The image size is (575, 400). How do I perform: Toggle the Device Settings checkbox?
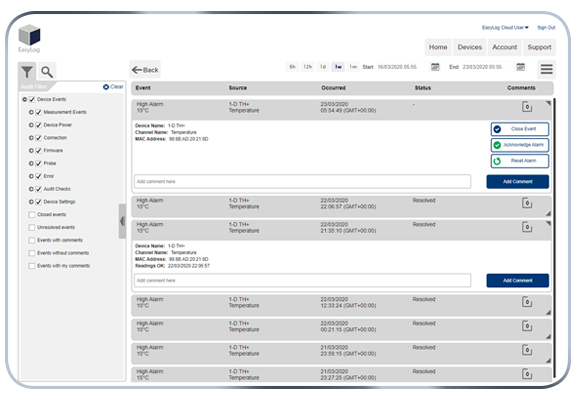click(39, 202)
